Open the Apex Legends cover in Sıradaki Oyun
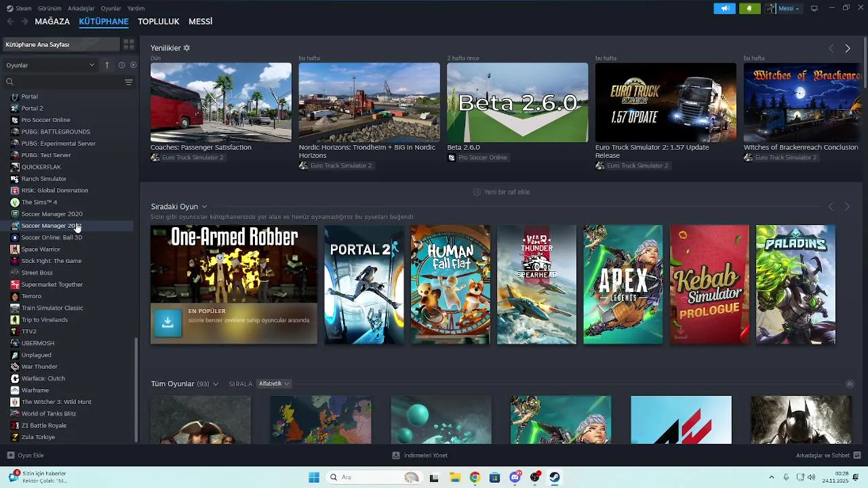The height and width of the screenshot is (488, 868). click(623, 285)
